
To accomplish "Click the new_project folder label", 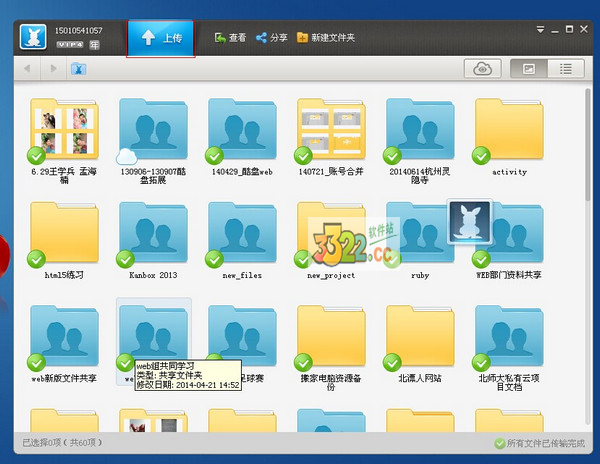I will (x=331, y=275).
